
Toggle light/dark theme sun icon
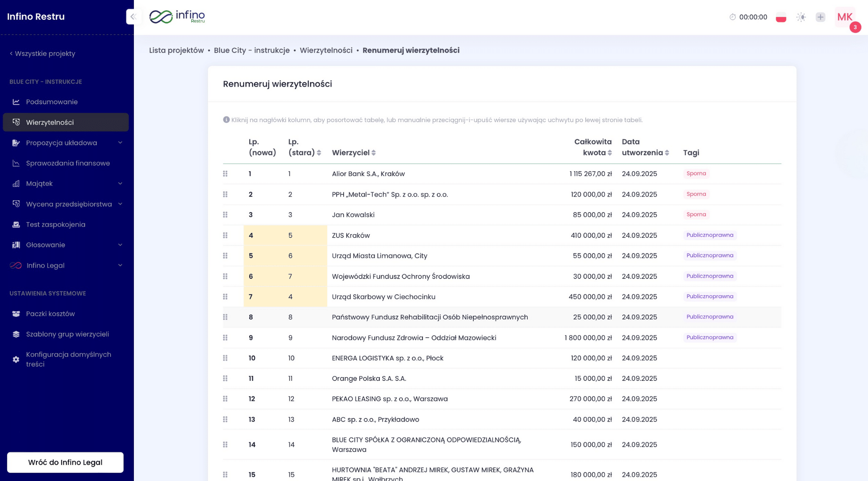coord(801,17)
